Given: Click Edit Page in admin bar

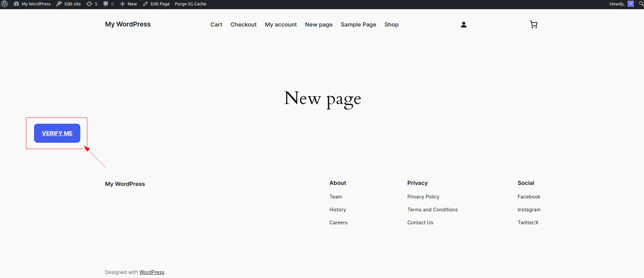Looking at the screenshot, I should pos(156,4).
